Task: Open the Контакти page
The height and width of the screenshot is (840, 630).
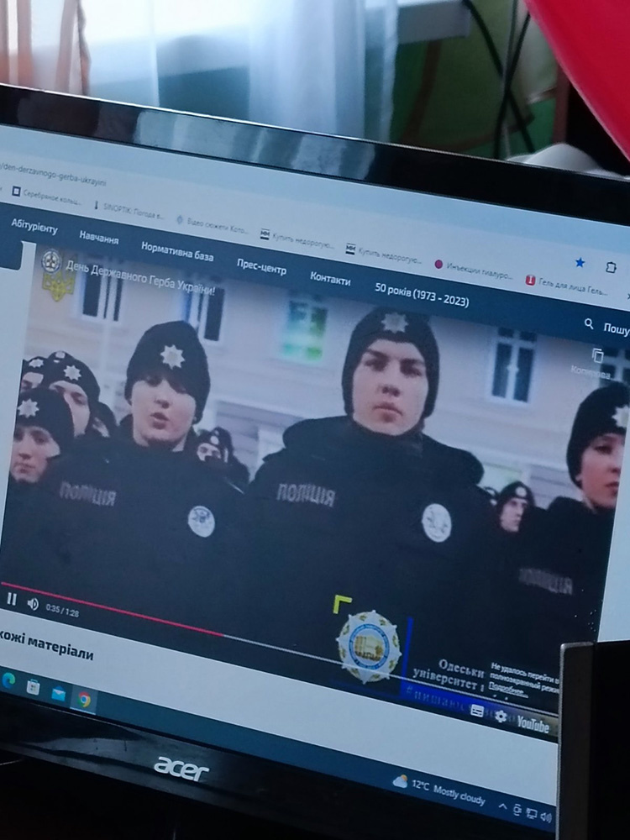Action: (330, 278)
